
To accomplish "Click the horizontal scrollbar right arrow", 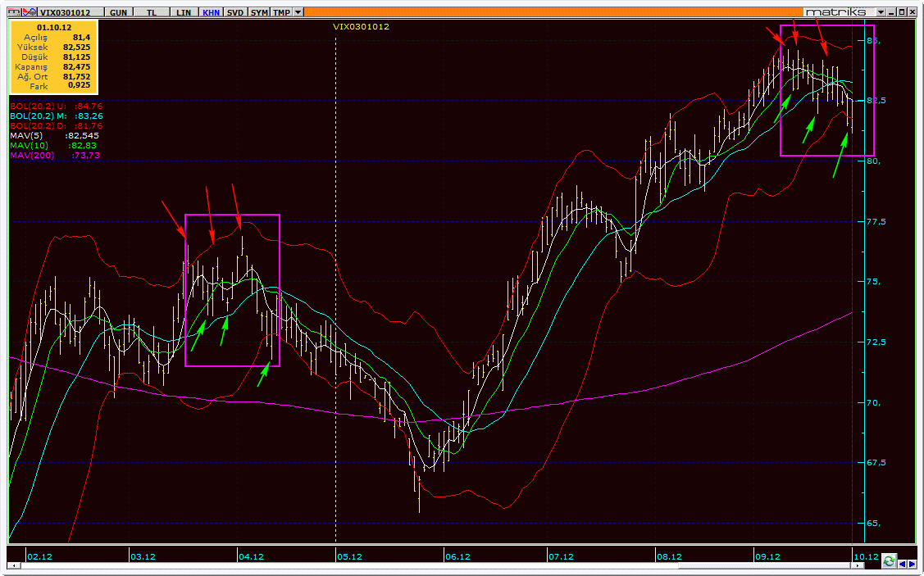I will coord(858,565).
